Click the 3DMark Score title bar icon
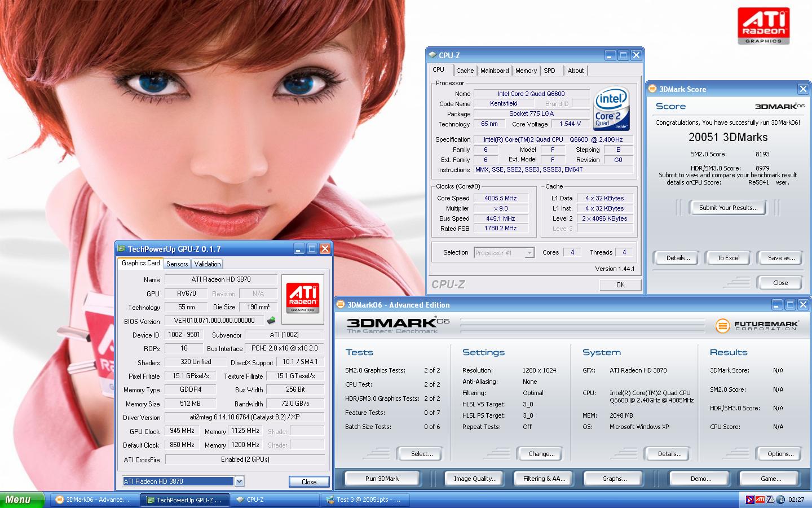812x508 pixels. [x=652, y=89]
